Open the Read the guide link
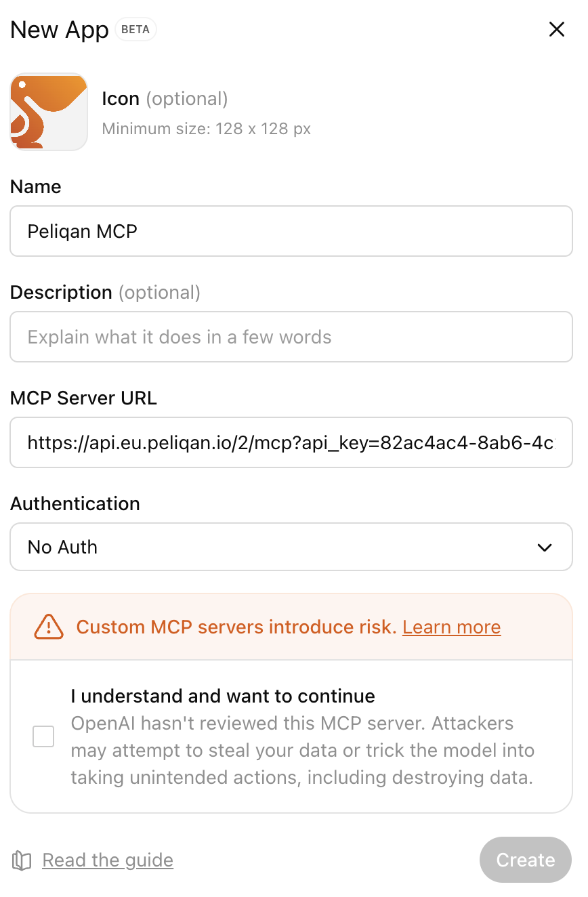 (108, 860)
